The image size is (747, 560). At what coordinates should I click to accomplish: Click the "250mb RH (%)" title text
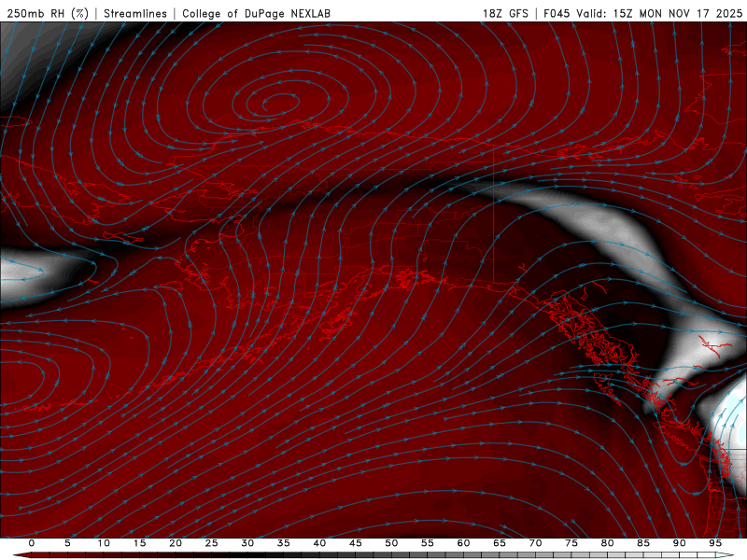pyautogui.click(x=48, y=13)
